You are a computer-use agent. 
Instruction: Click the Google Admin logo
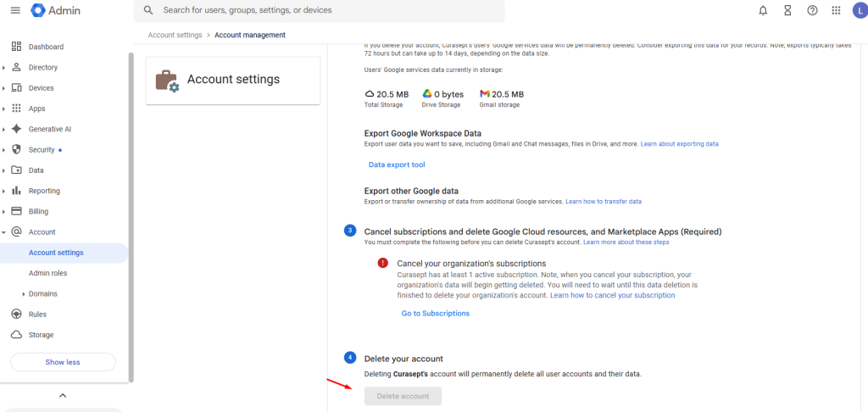click(55, 10)
